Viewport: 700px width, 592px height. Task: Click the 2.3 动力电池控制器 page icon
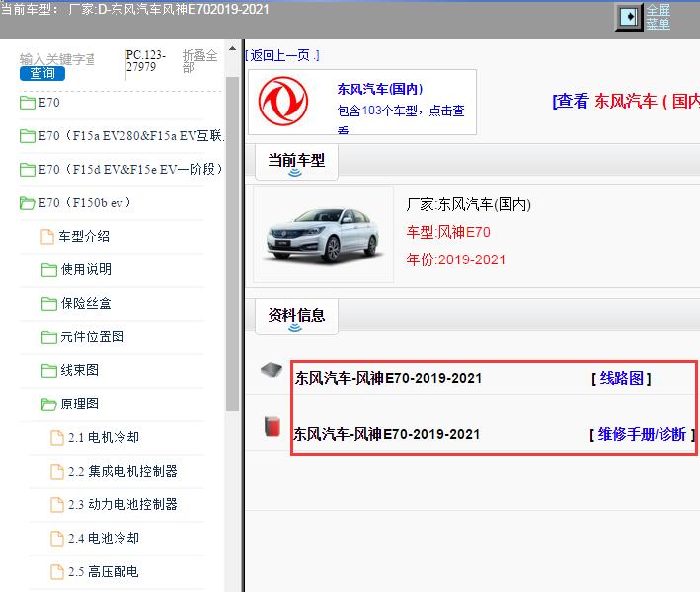click(57, 504)
